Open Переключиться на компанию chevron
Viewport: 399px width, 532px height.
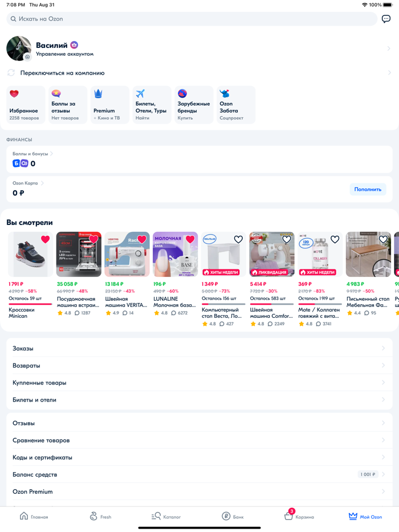[389, 72]
